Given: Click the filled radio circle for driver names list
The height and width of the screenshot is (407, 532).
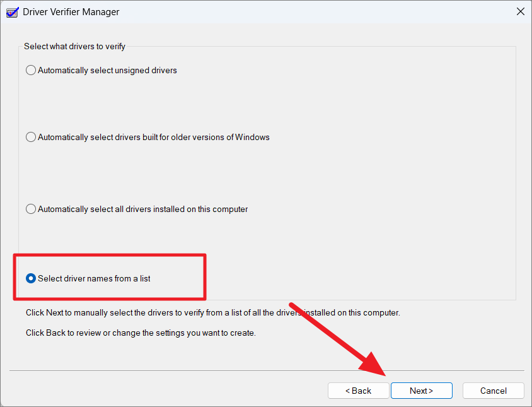Looking at the screenshot, I should (31, 278).
